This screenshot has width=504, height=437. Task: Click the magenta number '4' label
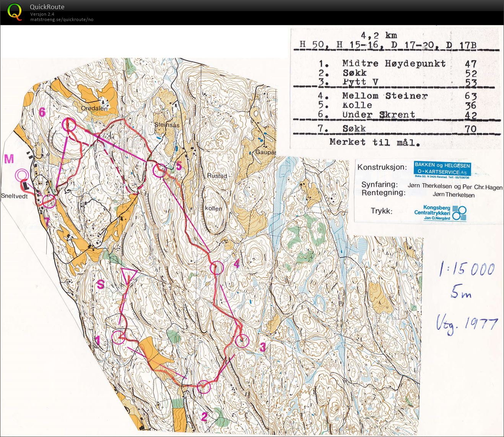click(x=237, y=264)
